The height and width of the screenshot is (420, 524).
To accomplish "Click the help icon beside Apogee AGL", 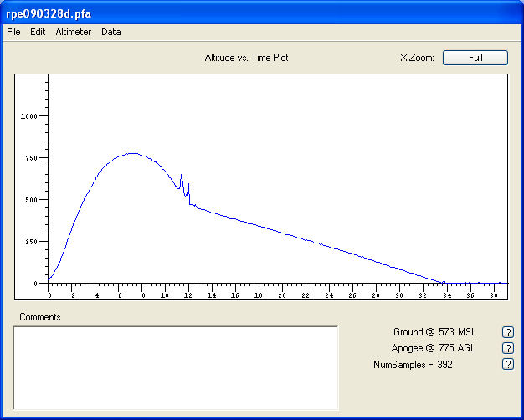I will coord(506,348).
